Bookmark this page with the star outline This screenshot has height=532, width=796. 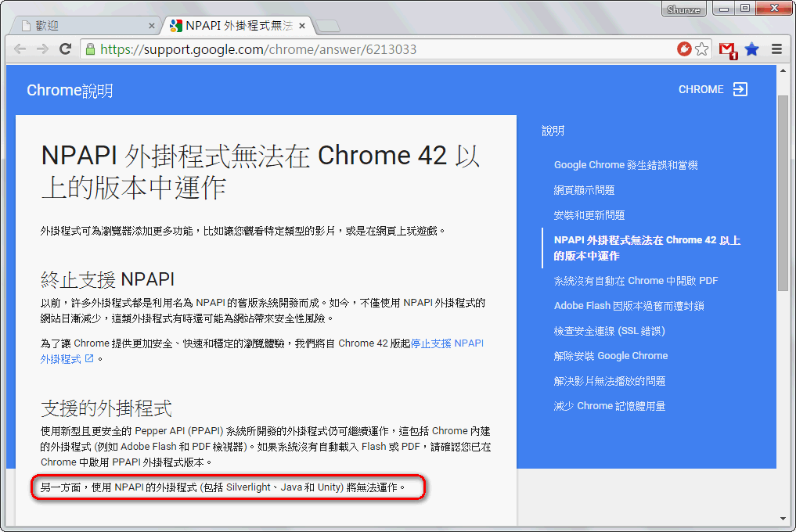point(701,49)
